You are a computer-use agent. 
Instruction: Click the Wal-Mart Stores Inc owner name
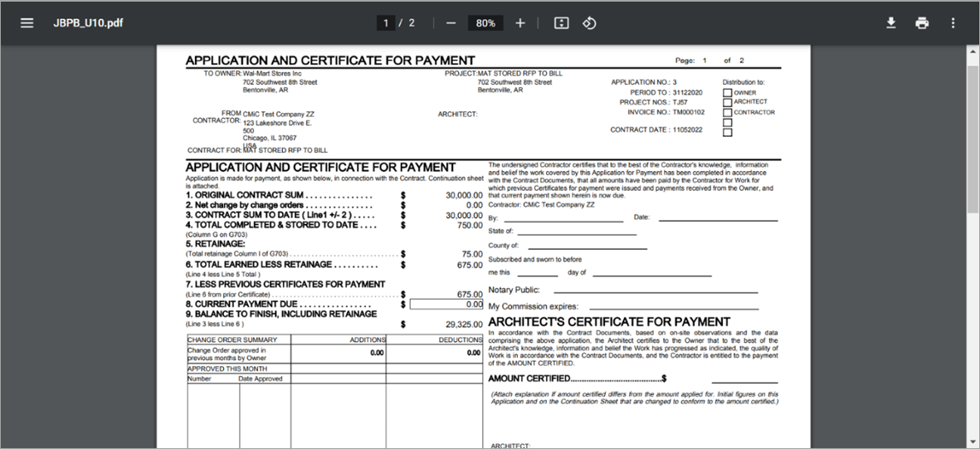point(272,73)
